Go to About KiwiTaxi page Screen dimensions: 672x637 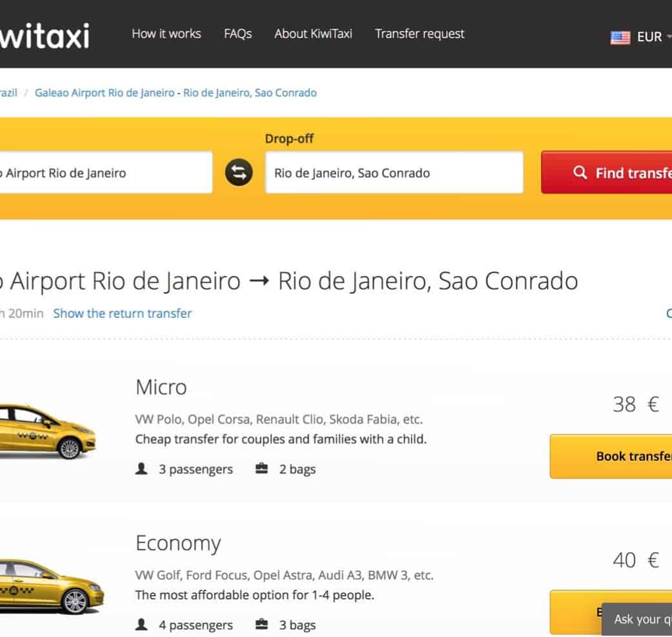313,34
